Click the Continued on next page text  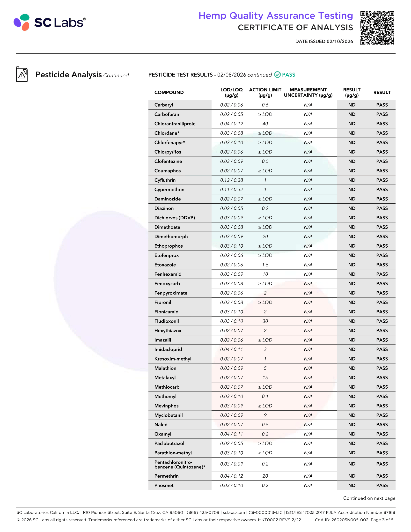(369, 498)
